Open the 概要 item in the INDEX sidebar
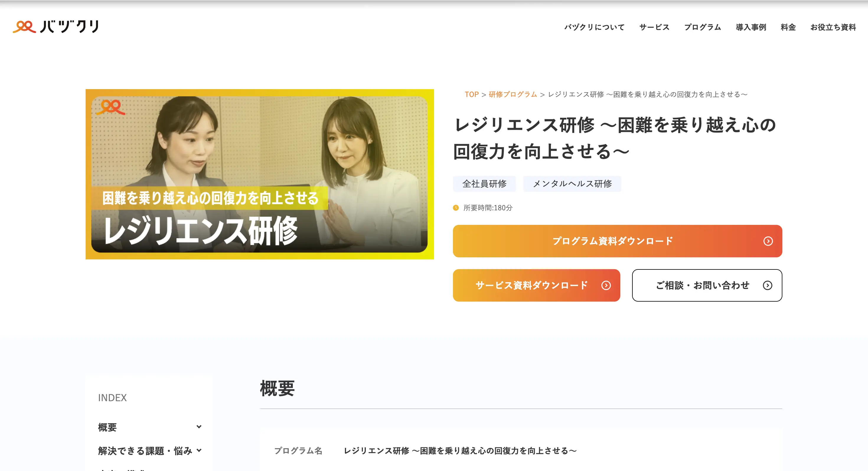 (x=107, y=427)
